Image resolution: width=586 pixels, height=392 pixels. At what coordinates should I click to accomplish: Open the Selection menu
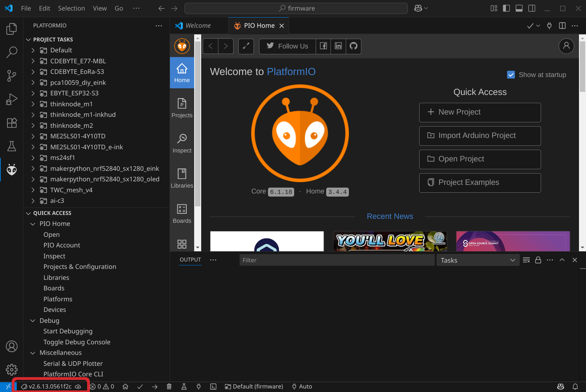[71, 8]
